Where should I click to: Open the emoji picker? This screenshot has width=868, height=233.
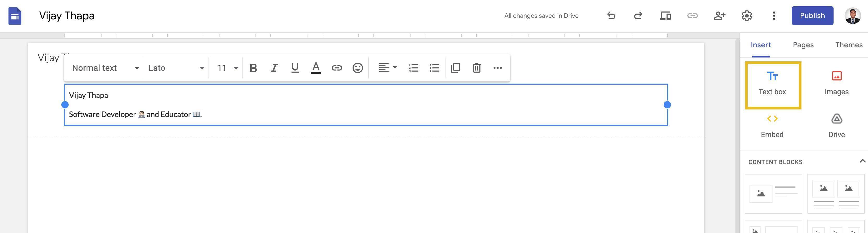pos(358,68)
